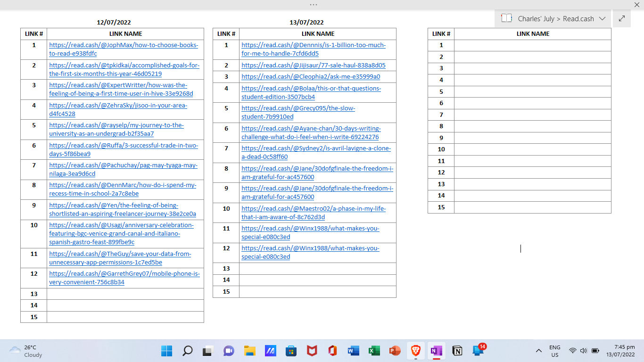
Task: Open TheGuy save-your-data link
Action: click(x=120, y=258)
